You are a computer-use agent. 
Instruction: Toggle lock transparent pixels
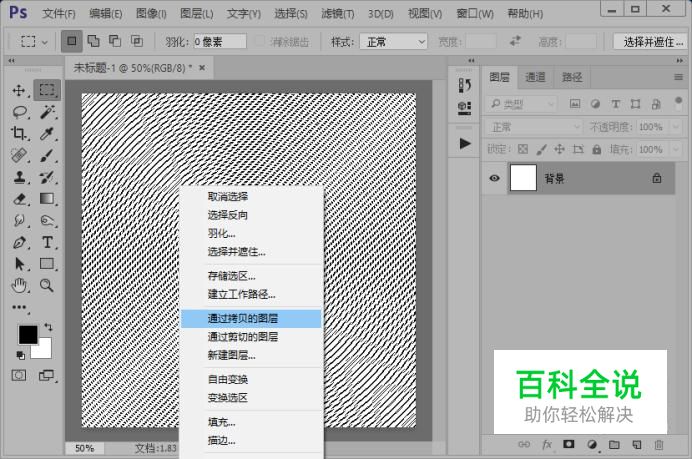click(x=523, y=149)
